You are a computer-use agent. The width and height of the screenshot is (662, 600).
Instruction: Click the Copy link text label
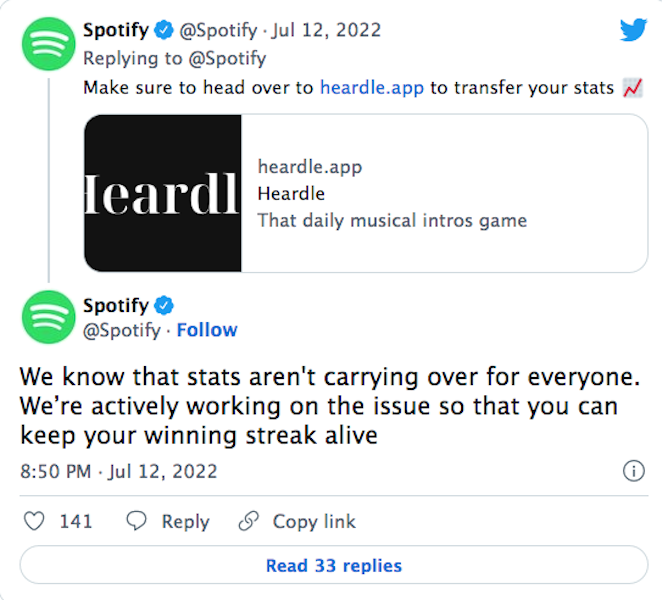(x=314, y=521)
